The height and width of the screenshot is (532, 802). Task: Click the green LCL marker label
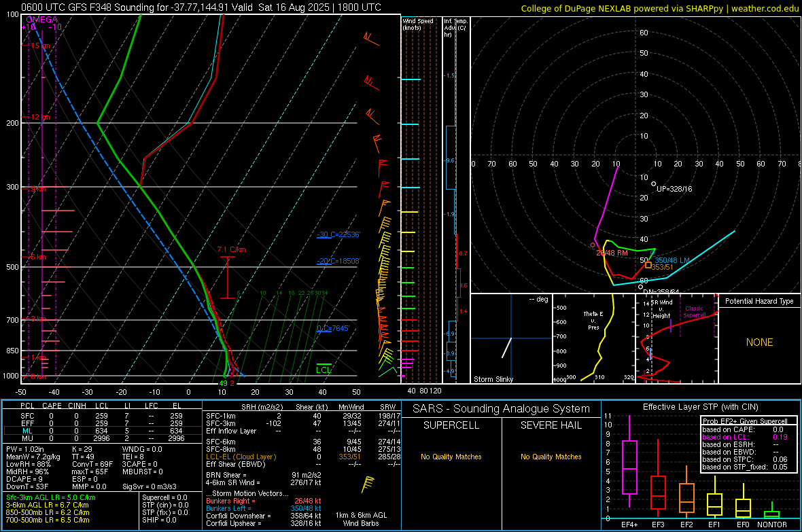[x=324, y=370]
